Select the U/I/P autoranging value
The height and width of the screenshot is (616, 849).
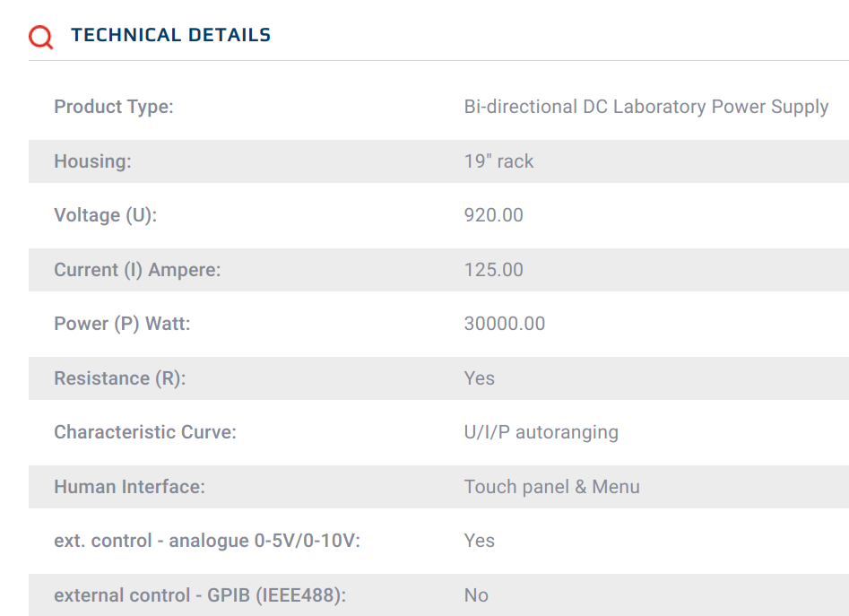click(541, 432)
